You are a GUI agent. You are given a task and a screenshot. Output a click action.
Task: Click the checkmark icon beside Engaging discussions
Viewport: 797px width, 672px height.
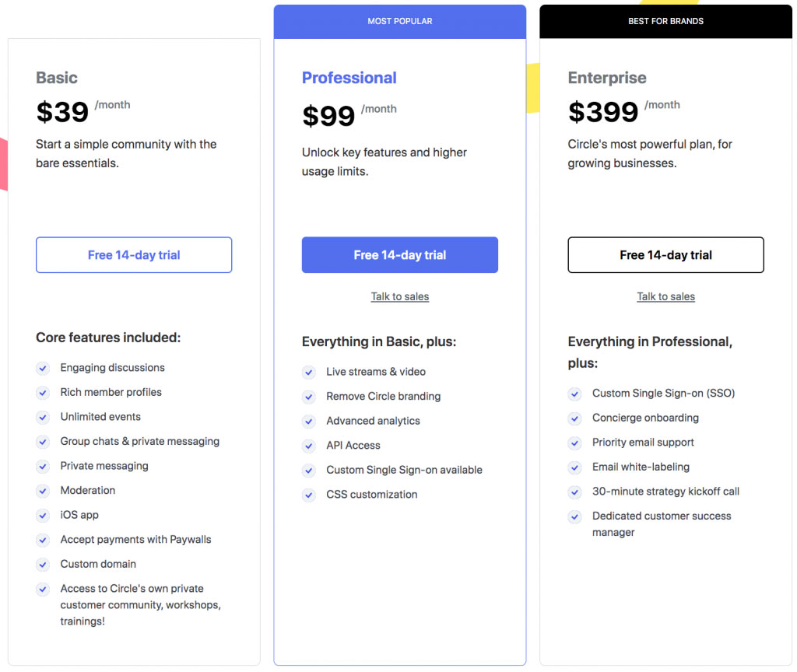43,368
